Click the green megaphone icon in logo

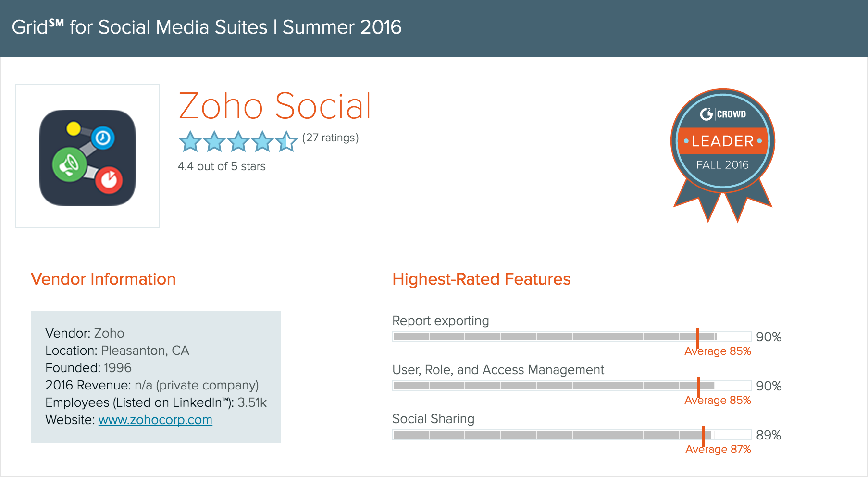click(x=69, y=165)
